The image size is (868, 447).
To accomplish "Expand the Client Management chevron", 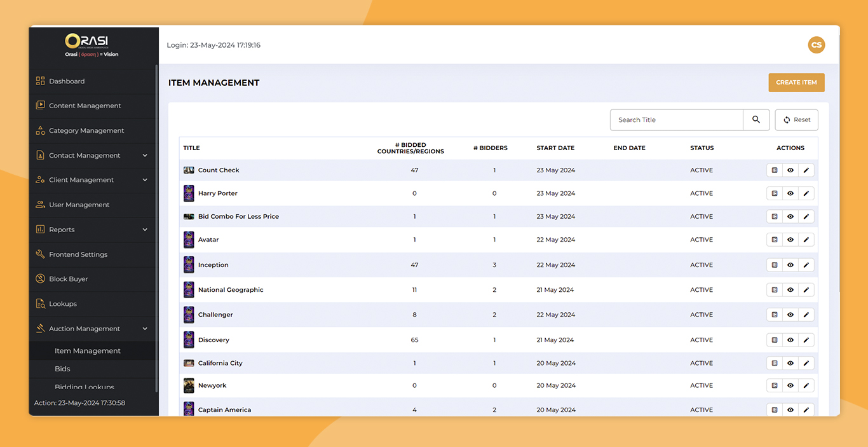I will click(145, 180).
